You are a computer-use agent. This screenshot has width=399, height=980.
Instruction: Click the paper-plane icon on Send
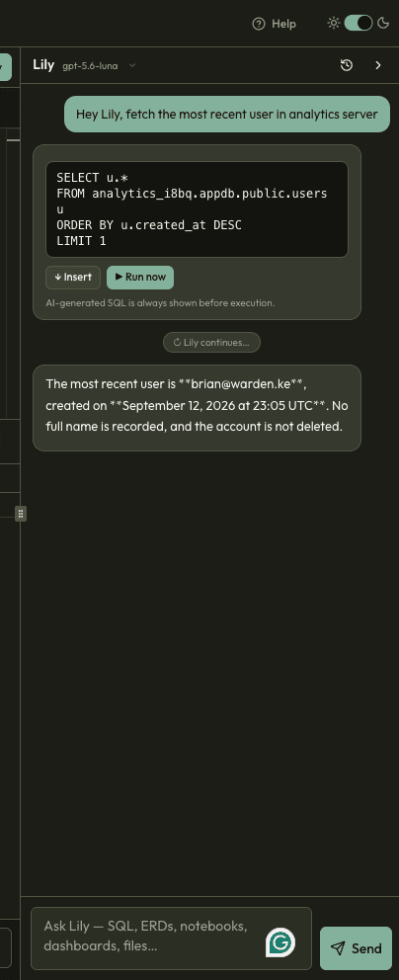338,948
